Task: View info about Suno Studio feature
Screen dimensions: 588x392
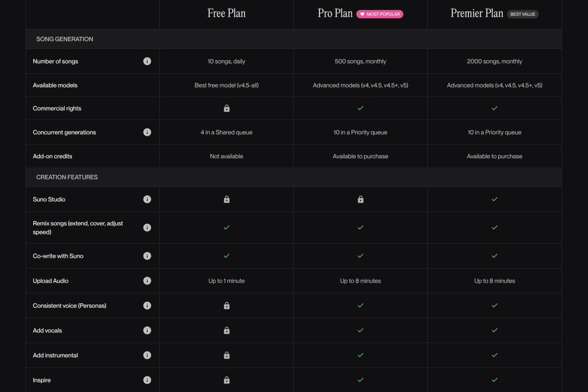Action: [x=147, y=199]
